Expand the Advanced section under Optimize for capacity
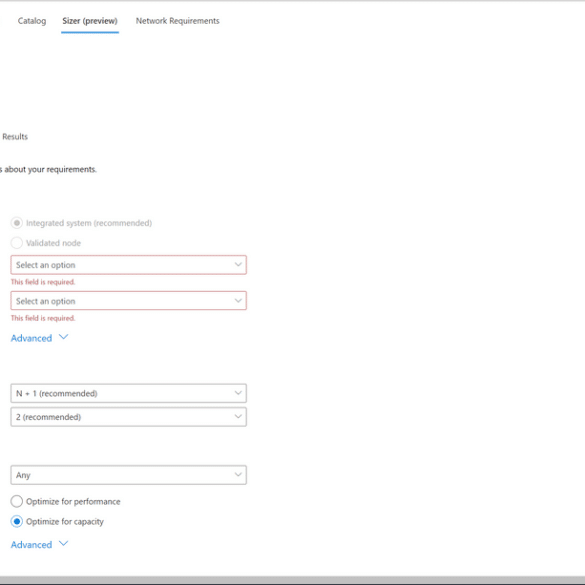Screen dimensions: 585x585 pos(40,545)
